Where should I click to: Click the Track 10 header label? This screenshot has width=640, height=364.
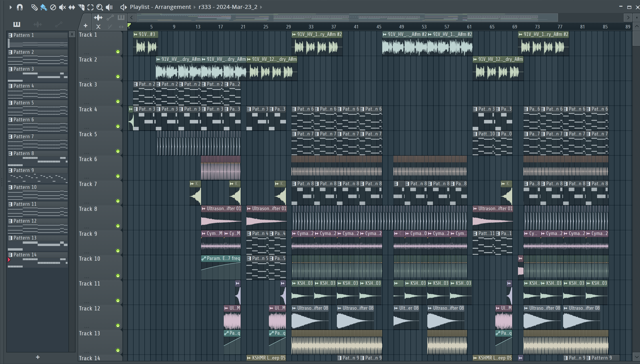pos(89,259)
